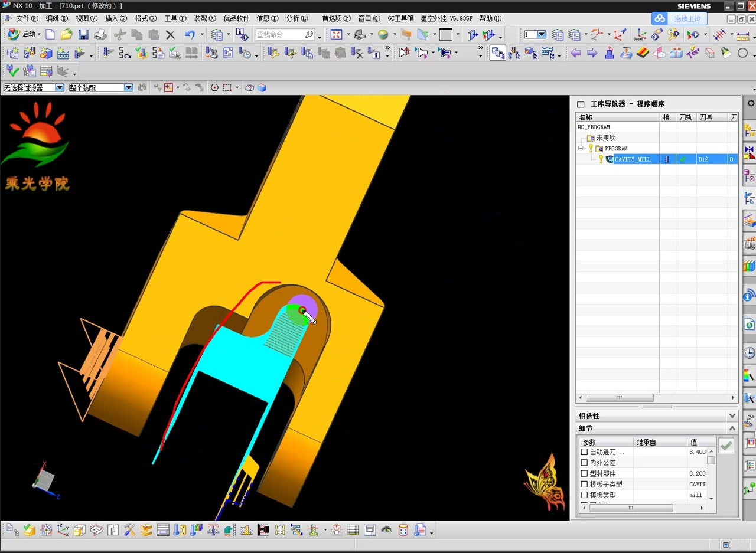Open the History clock tab in sidebar
Viewport: 756px width, 553px height.
click(750, 353)
